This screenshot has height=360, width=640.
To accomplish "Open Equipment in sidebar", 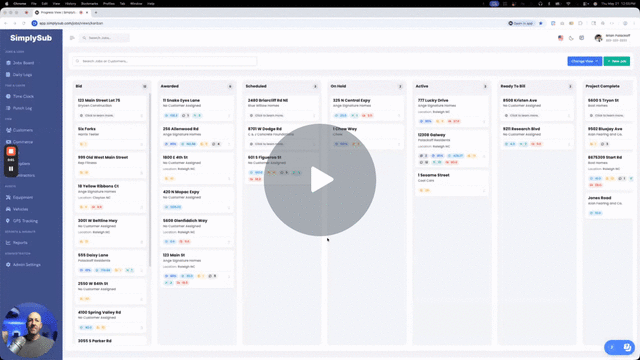I will coord(19,197).
